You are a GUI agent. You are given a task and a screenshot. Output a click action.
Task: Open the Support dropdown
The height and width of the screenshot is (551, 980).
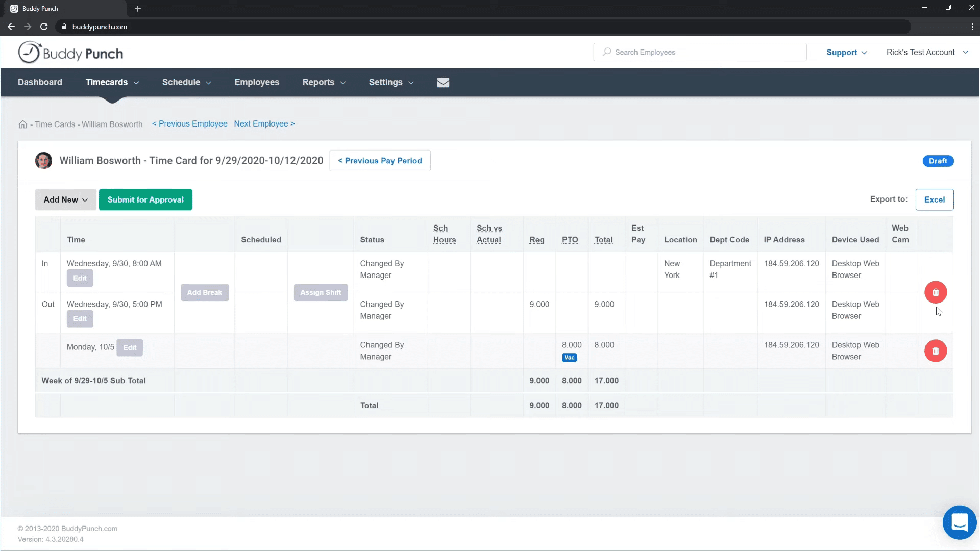click(x=847, y=52)
